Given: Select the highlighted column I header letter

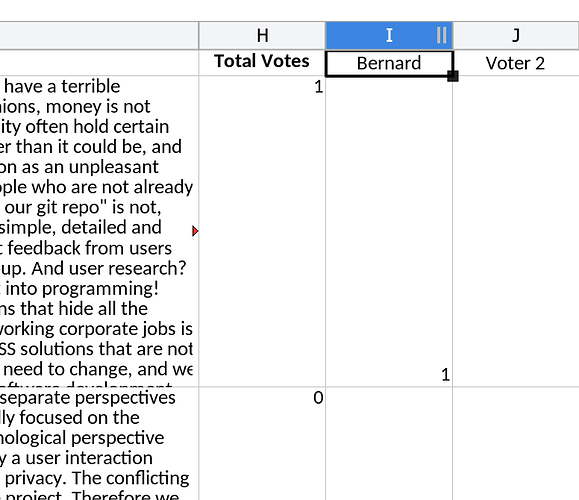Looking at the screenshot, I should [x=389, y=35].
